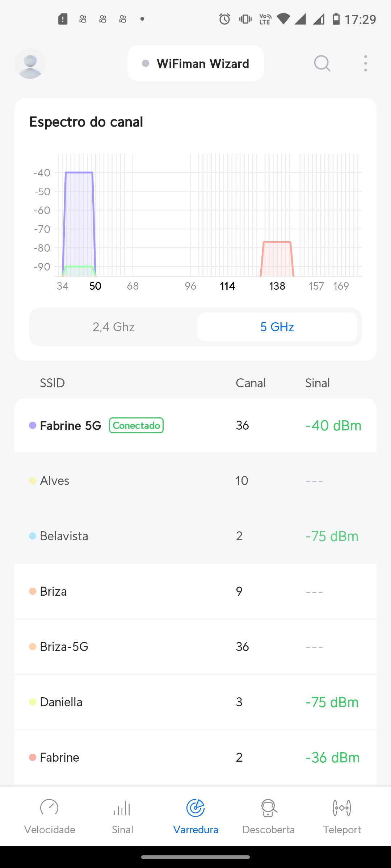Switch spectrum to 2,4 Ghz band
The image size is (391, 868).
point(114,327)
